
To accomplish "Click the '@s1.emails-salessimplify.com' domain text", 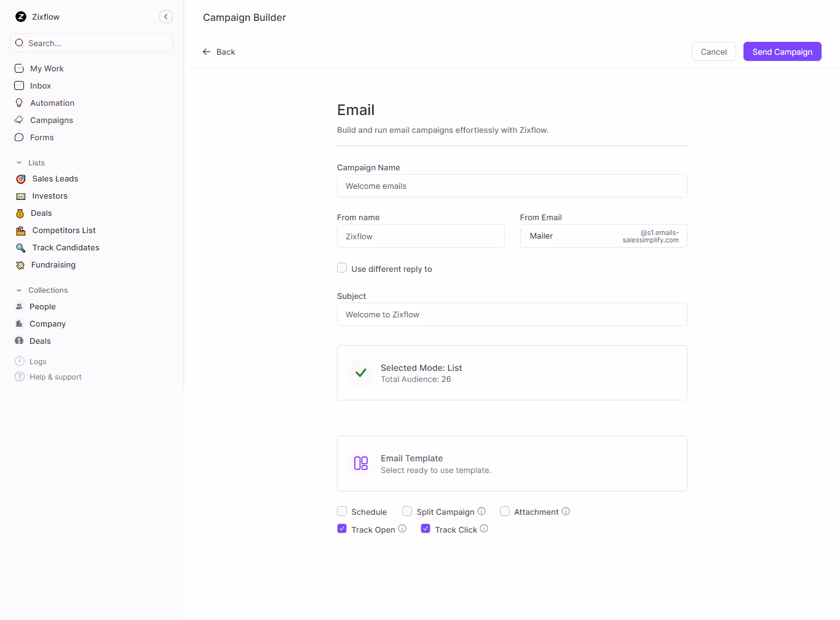I will click(651, 236).
